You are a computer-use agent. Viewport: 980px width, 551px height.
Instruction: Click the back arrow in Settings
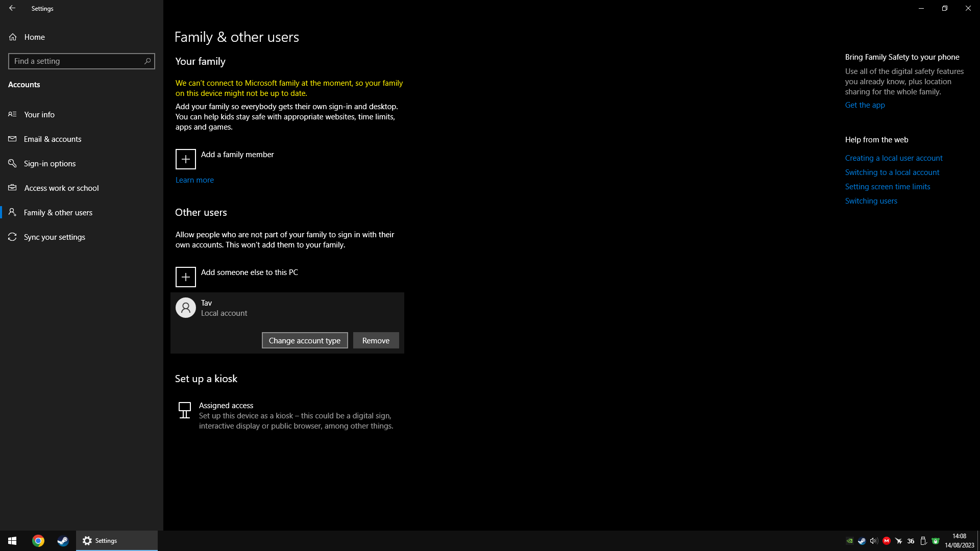(12, 8)
